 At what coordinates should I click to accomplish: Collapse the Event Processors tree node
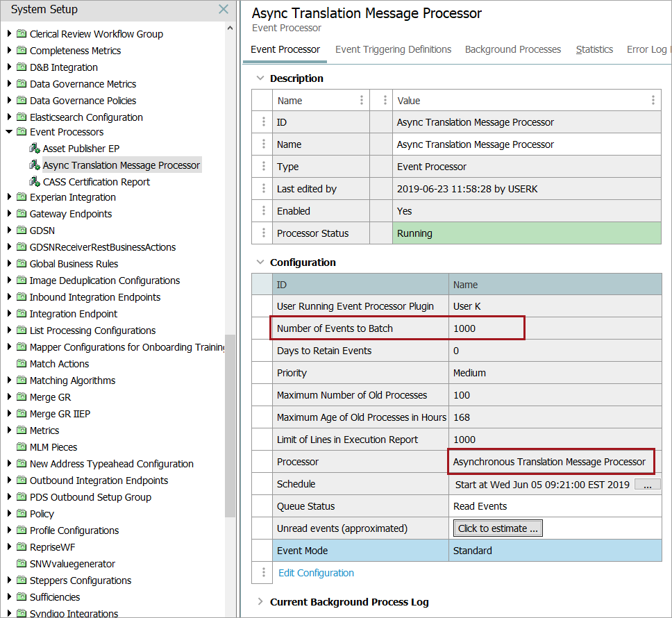[x=9, y=132]
